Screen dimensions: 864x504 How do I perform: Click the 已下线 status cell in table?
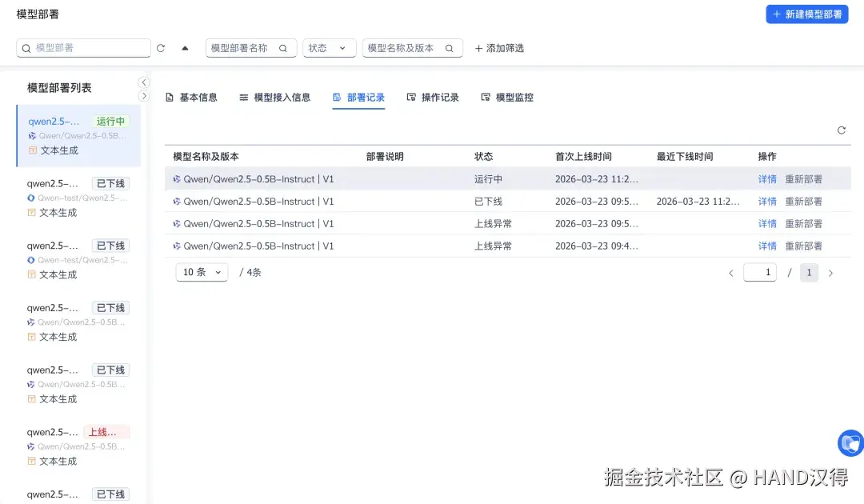(x=488, y=202)
